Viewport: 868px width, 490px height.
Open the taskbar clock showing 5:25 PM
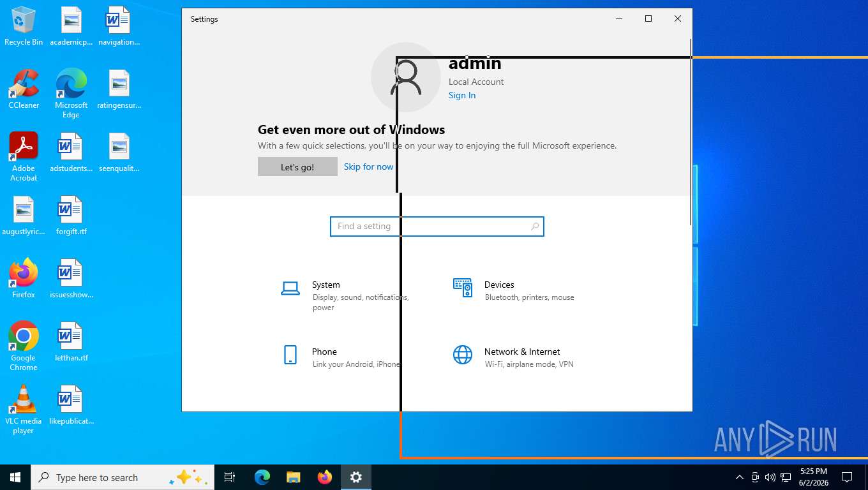click(x=813, y=477)
